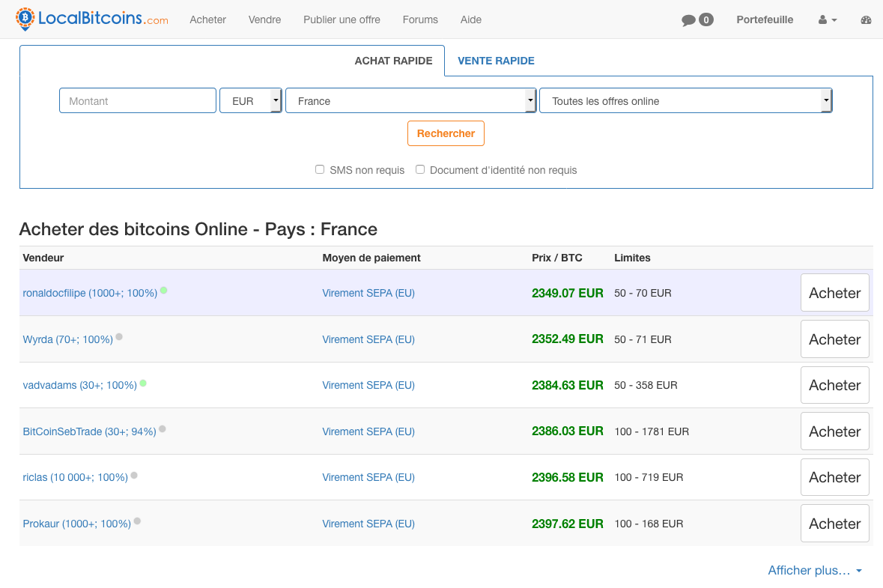Switch to the ACHAT RAPIDE tab
This screenshot has width=883, height=588.
pos(394,60)
